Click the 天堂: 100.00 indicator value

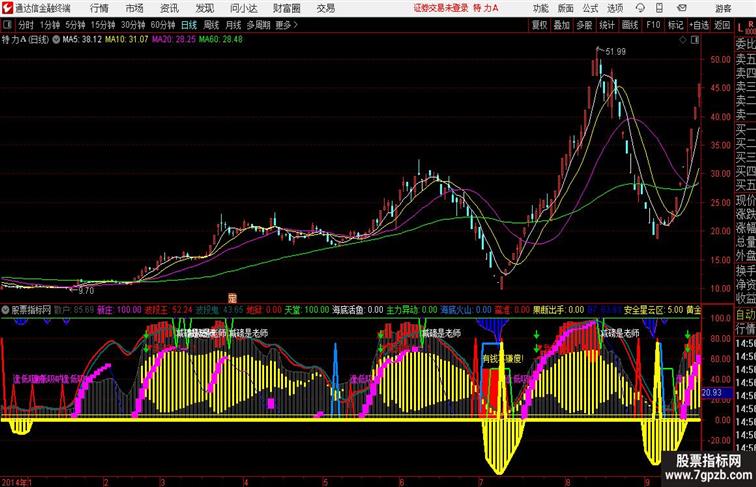[307, 310]
